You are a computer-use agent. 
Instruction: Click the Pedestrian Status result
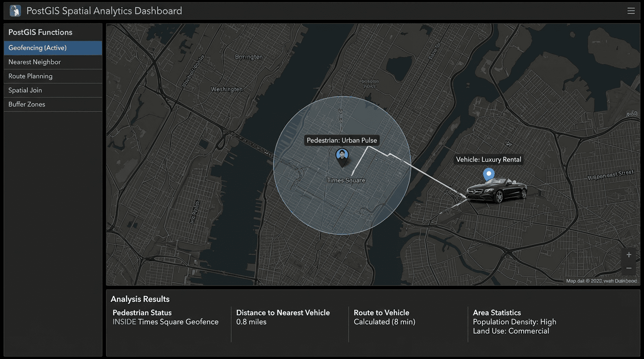165,317
